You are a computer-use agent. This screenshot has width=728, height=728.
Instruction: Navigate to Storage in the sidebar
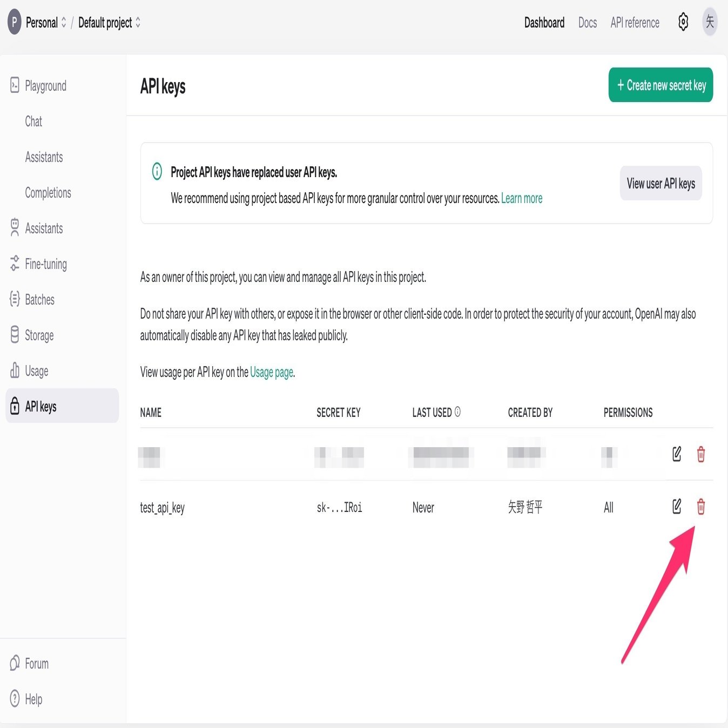coord(39,335)
